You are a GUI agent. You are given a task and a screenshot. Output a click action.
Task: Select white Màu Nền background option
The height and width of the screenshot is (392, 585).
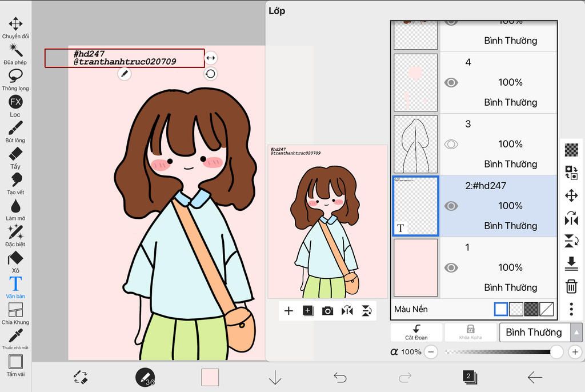(x=500, y=309)
